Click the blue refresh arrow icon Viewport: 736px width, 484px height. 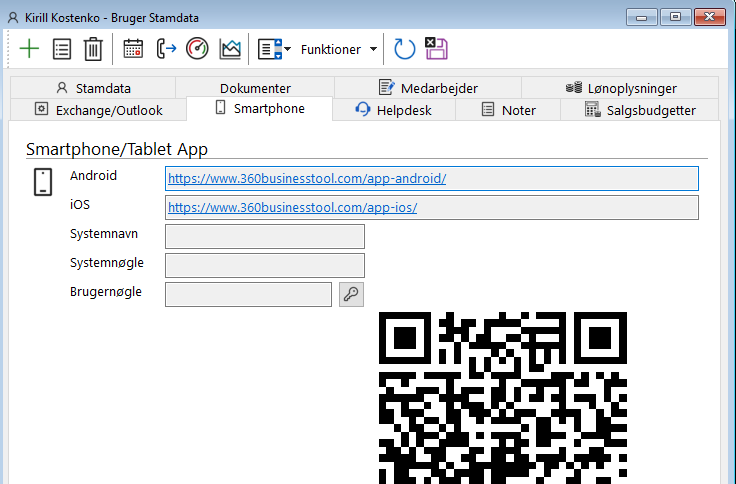coord(404,49)
